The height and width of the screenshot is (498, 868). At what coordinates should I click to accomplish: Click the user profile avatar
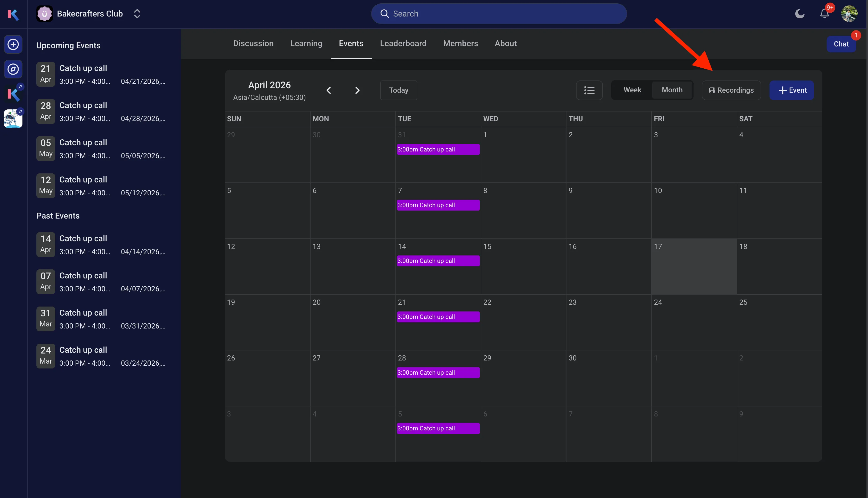click(x=849, y=14)
